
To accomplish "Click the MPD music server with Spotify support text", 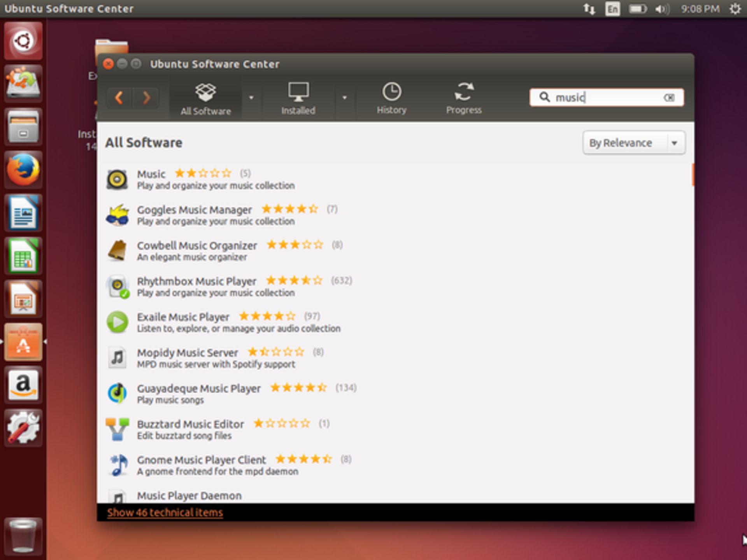I will (x=216, y=364).
